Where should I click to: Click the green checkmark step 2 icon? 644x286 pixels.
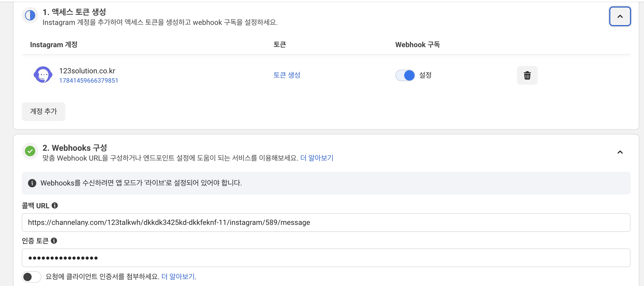30,151
